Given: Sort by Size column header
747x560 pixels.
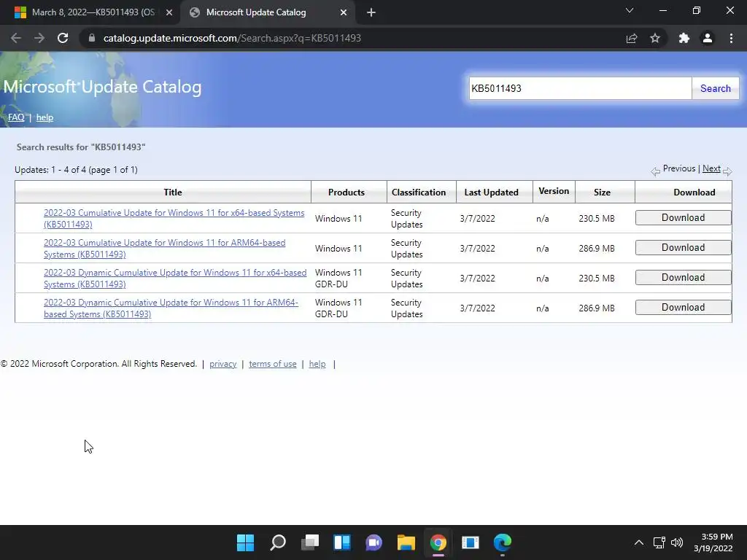Looking at the screenshot, I should [602, 192].
